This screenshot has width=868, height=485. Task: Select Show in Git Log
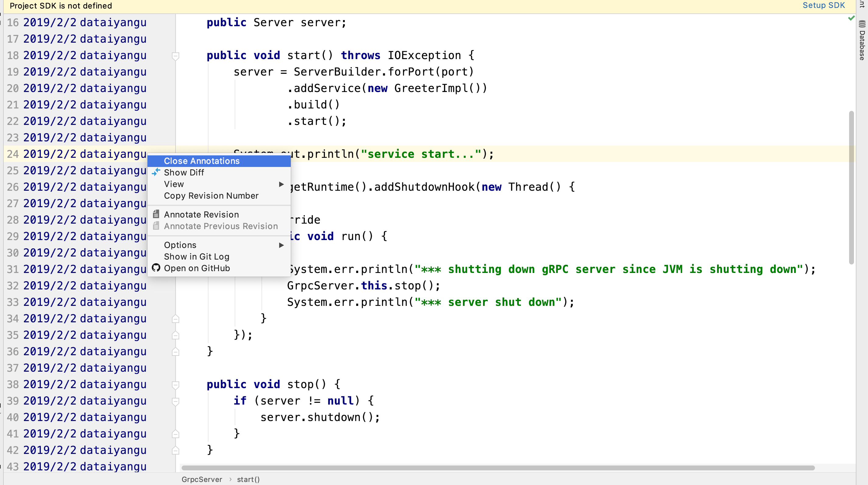click(x=219, y=257)
